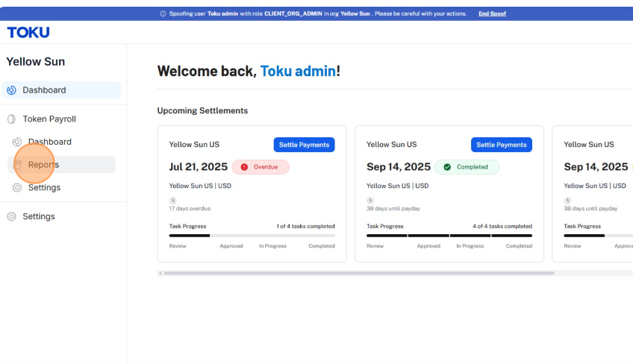Click the green Completed checkmark icon
Screen dimensions: 633x364
tap(447, 167)
